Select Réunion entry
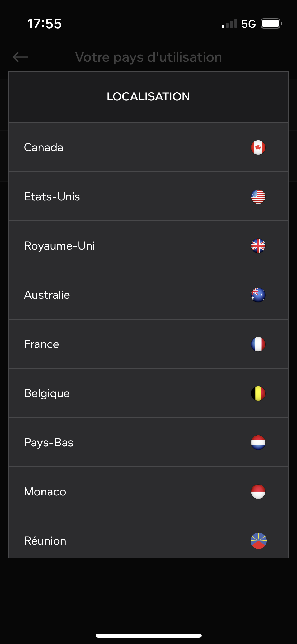Viewport: 297px width, 644px height. [148, 537]
